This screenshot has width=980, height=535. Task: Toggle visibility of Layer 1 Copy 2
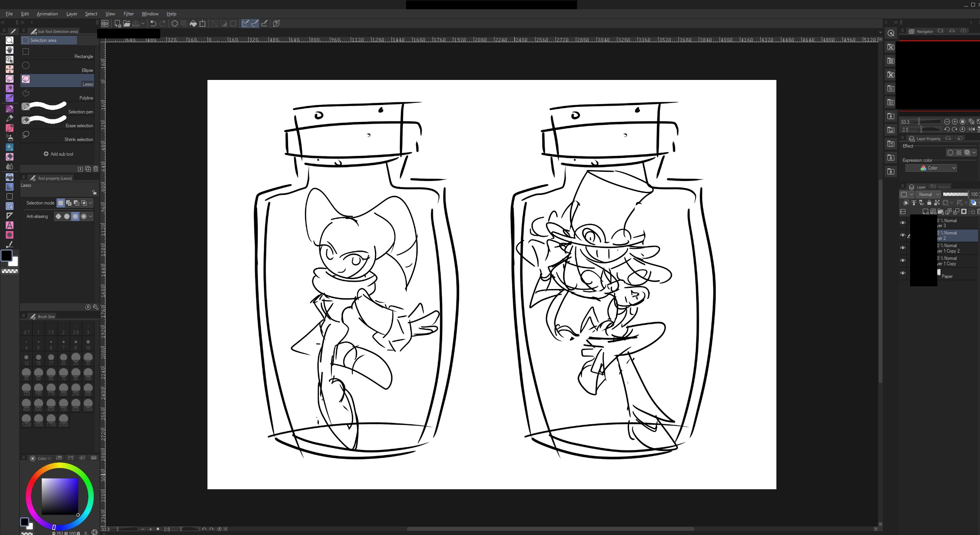click(903, 248)
